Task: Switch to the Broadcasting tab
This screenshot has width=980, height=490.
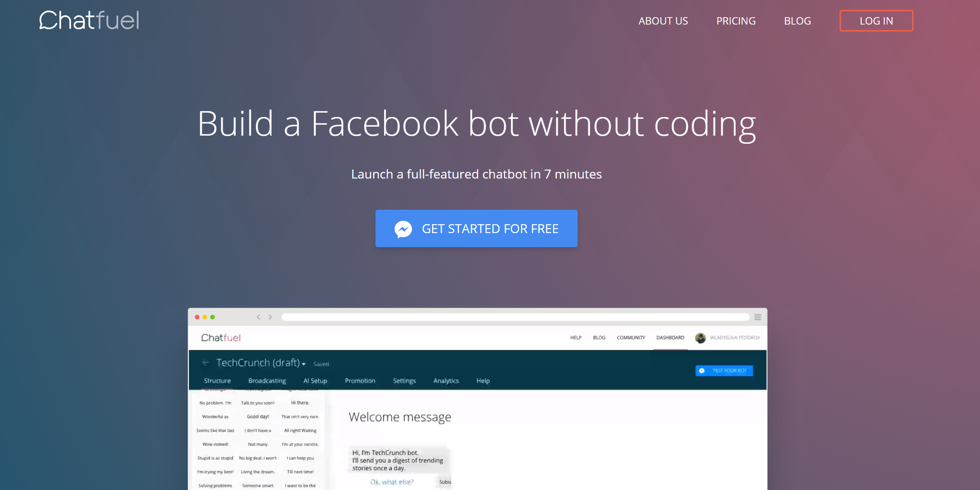Action: [x=267, y=381]
